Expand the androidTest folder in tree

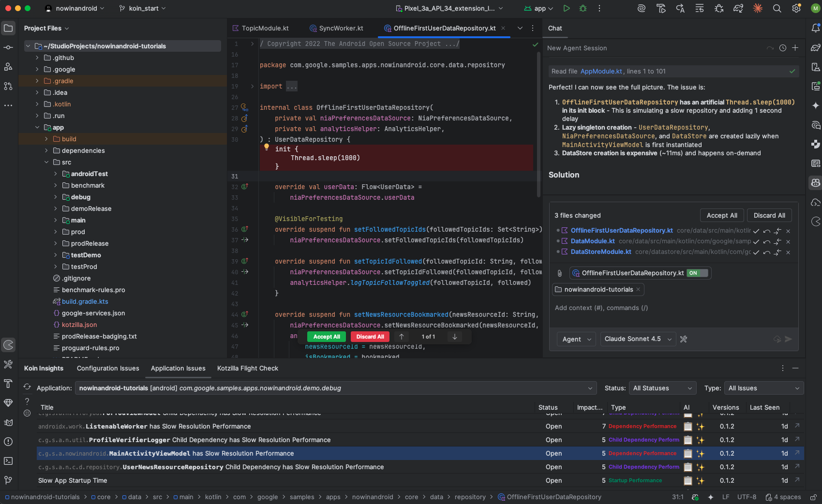pos(56,174)
